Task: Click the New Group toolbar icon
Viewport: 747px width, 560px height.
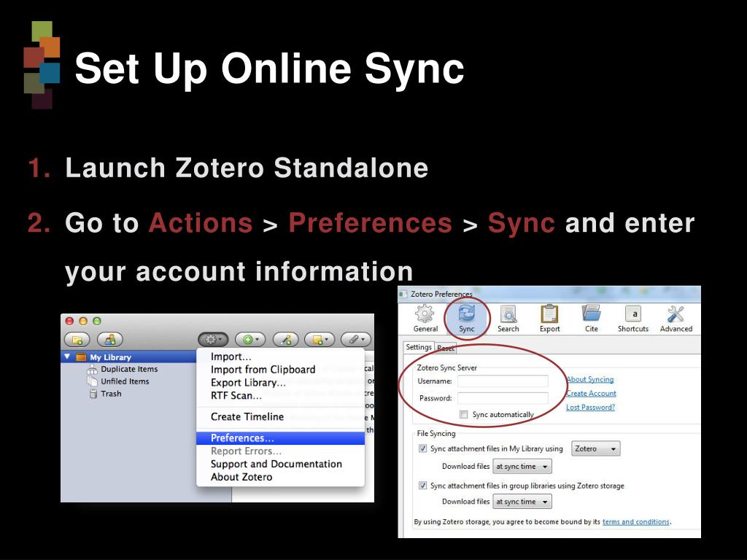Action: pyautogui.click(x=110, y=340)
